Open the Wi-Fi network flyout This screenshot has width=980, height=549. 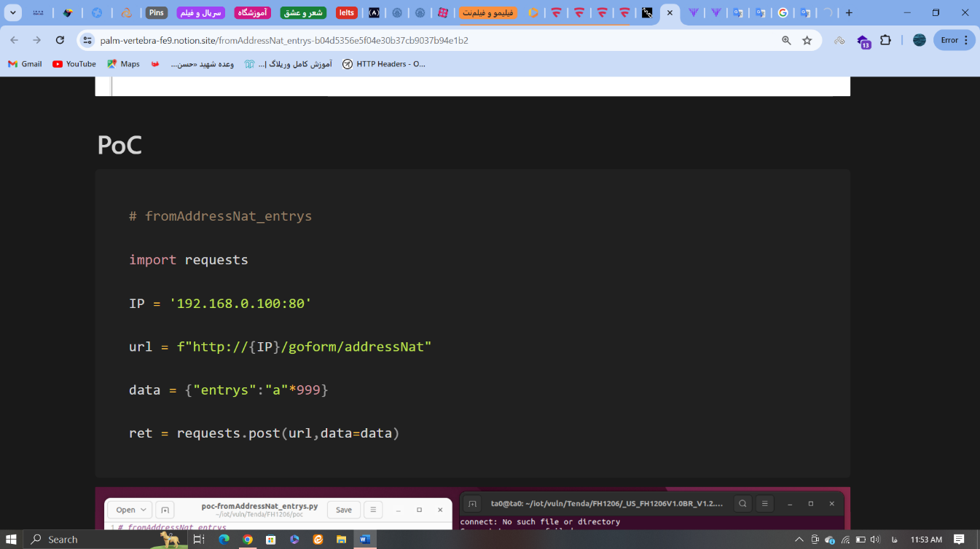[845, 540]
